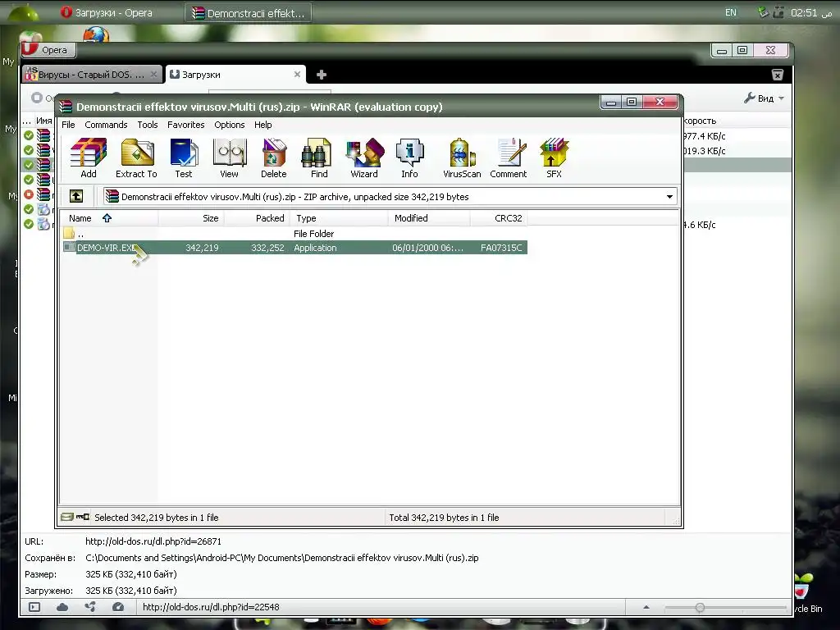Open the Help menu in WinRAR
The height and width of the screenshot is (630, 840).
[x=263, y=125]
